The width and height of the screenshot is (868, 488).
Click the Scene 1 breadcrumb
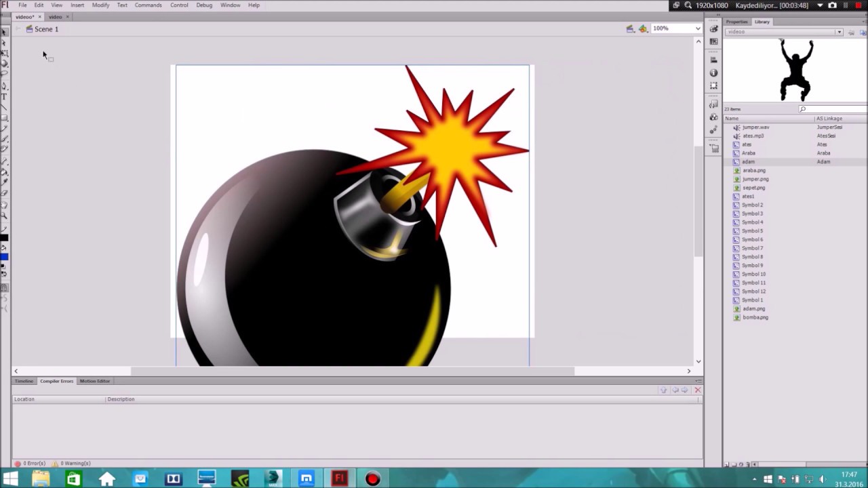click(x=46, y=29)
